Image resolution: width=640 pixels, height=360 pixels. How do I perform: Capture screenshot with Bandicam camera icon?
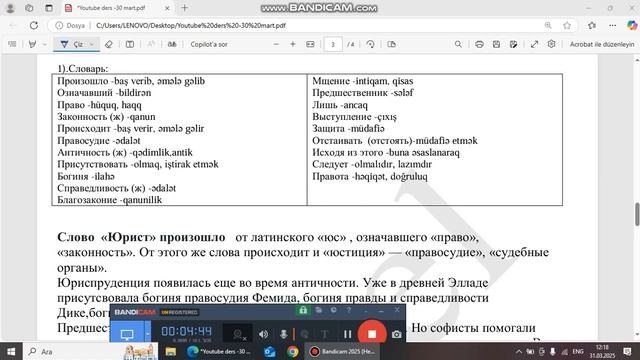(396, 334)
